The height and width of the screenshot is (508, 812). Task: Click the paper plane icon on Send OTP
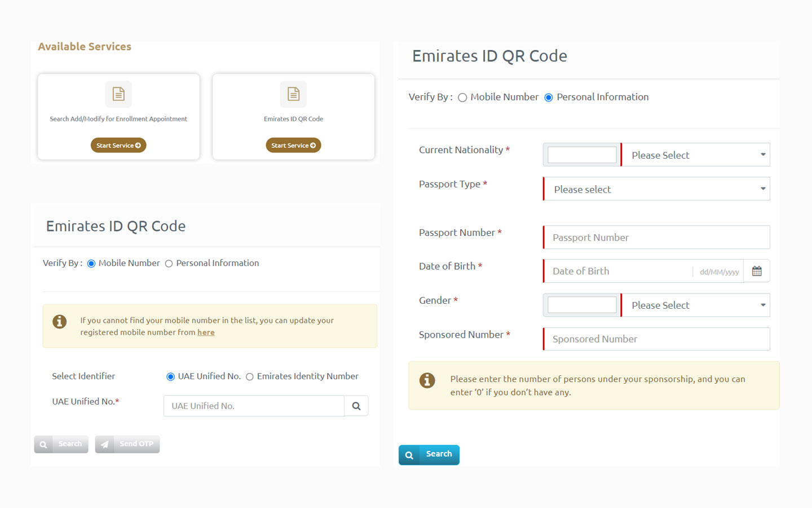(104, 444)
